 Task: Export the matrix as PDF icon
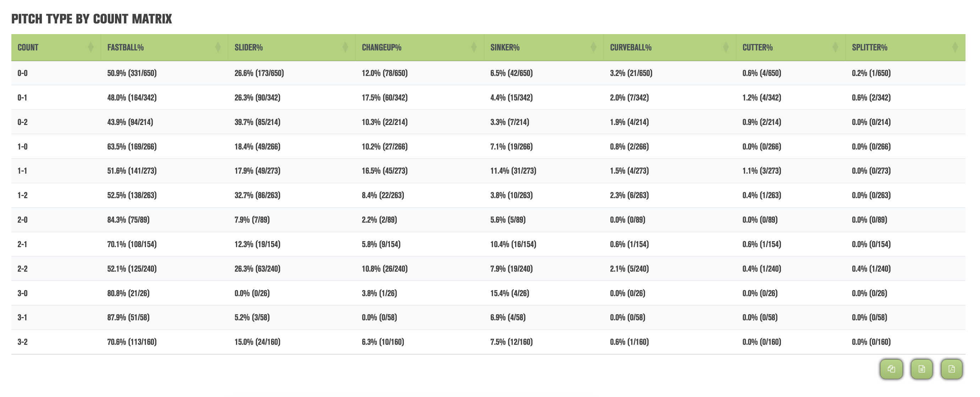(952, 369)
